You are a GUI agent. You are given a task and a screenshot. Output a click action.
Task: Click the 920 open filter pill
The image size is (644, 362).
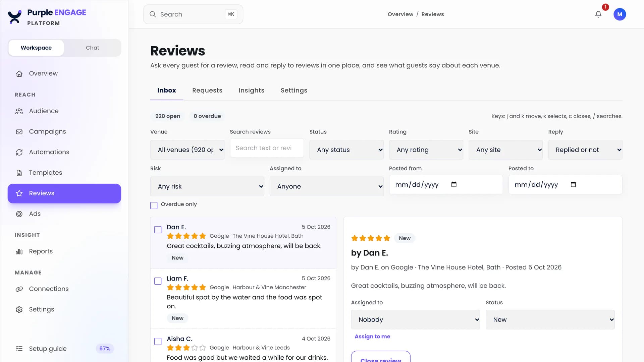[x=168, y=116]
